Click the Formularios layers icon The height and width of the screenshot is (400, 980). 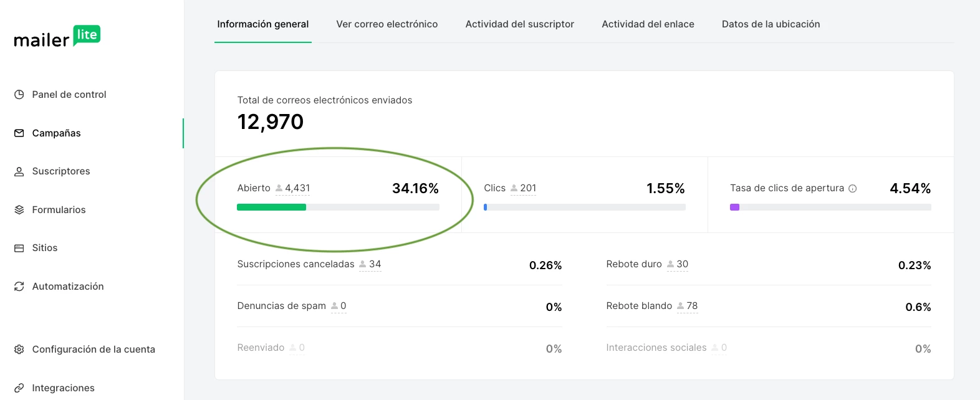click(x=19, y=210)
